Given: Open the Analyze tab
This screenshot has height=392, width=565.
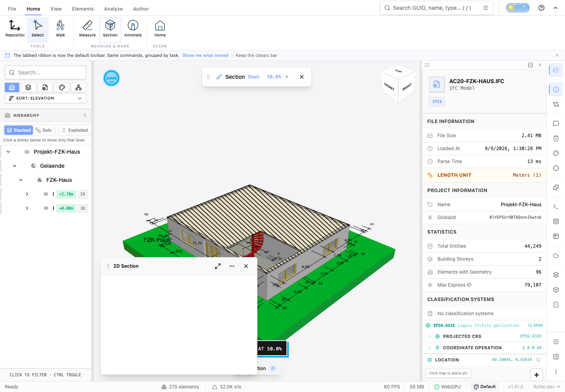Looking at the screenshot, I should pos(113,9).
